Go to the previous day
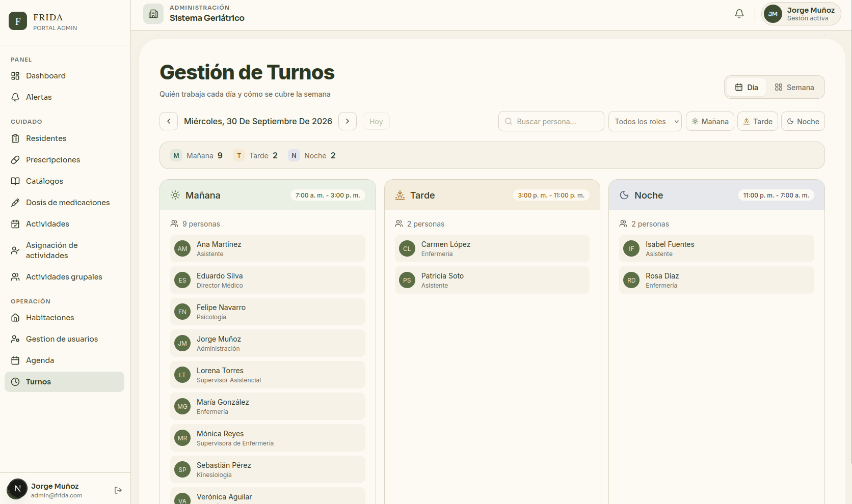This screenshot has width=852, height=504. [169, 121]
